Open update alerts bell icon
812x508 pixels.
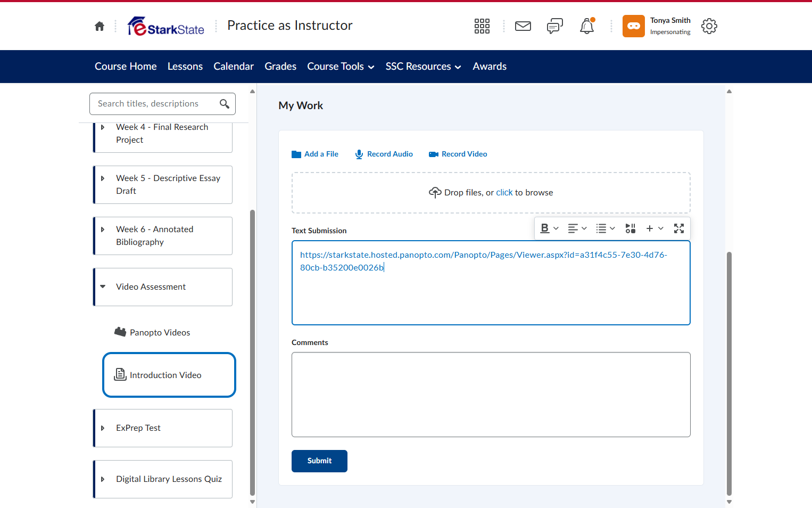tap(587, 26)
